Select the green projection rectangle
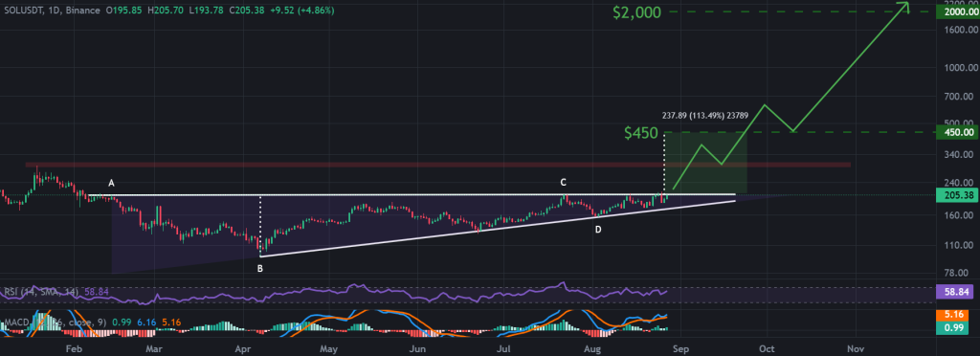 click(706, 164)
